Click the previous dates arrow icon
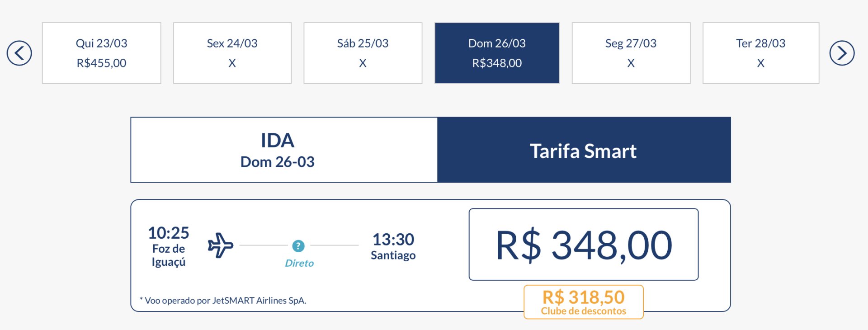868x330 pixels. [x=19, y=53]
